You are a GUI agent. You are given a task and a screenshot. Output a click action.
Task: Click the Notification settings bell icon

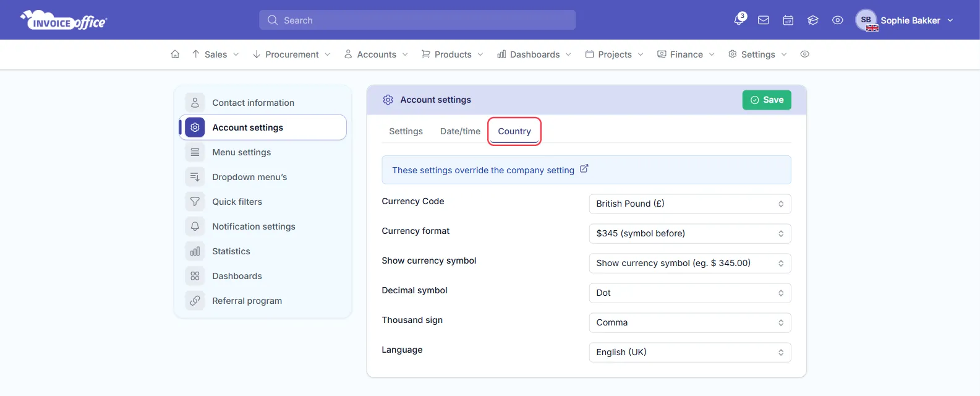coord(195,226)
